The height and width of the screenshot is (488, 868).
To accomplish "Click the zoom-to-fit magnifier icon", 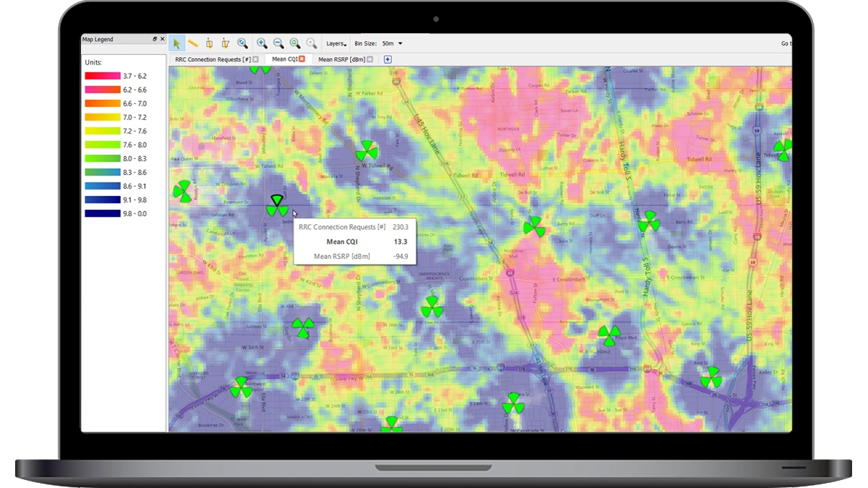I will tap(294, 43).
